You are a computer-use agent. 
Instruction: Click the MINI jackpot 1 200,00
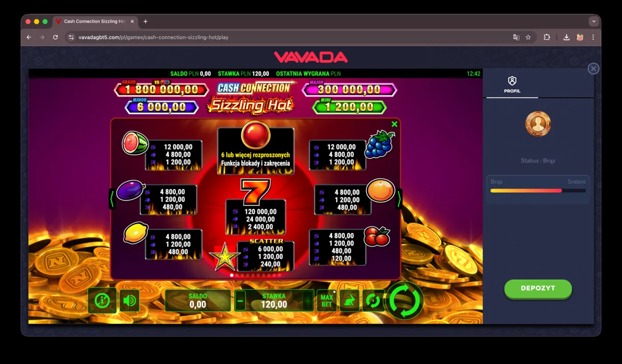[349, 107]
